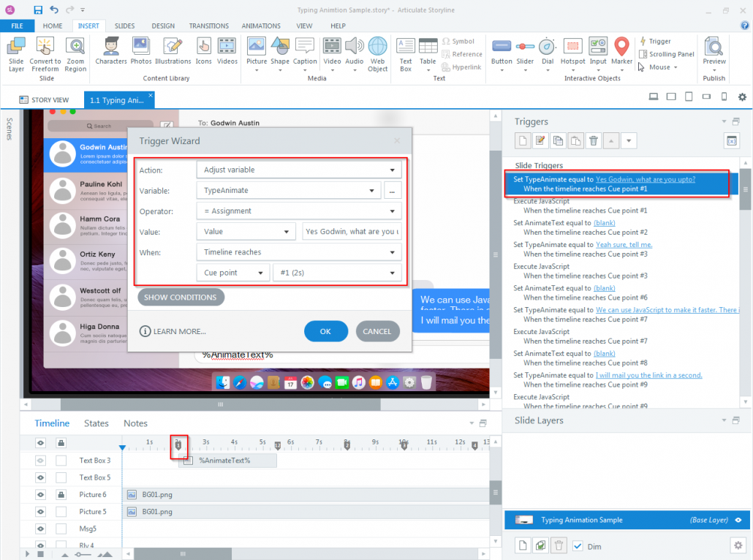Open Preview from the Publish group
Screen dimensions: 753x560
point(714,52)
